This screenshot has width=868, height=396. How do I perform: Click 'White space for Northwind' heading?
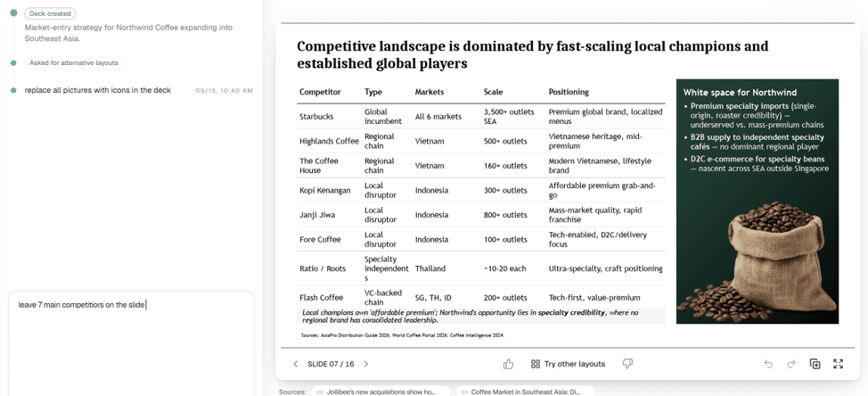[740, 93]
